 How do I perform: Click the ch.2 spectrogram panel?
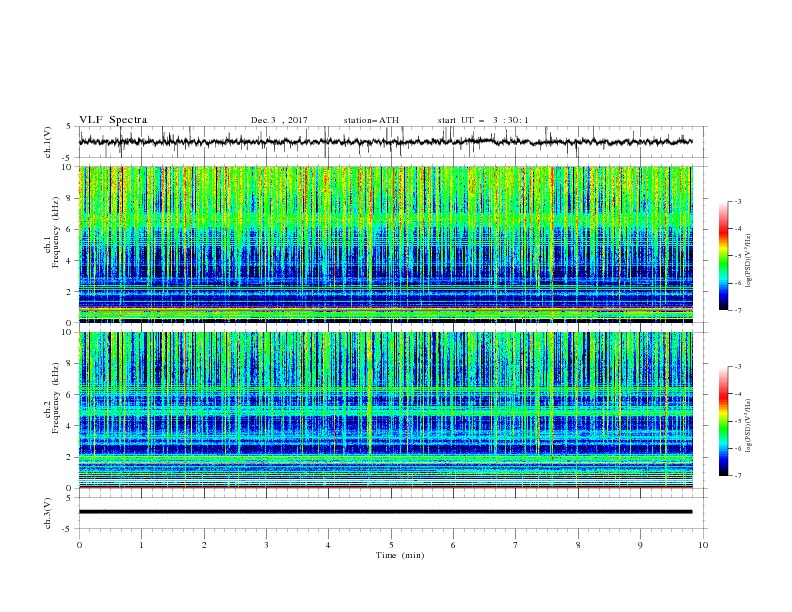(386, 410)
